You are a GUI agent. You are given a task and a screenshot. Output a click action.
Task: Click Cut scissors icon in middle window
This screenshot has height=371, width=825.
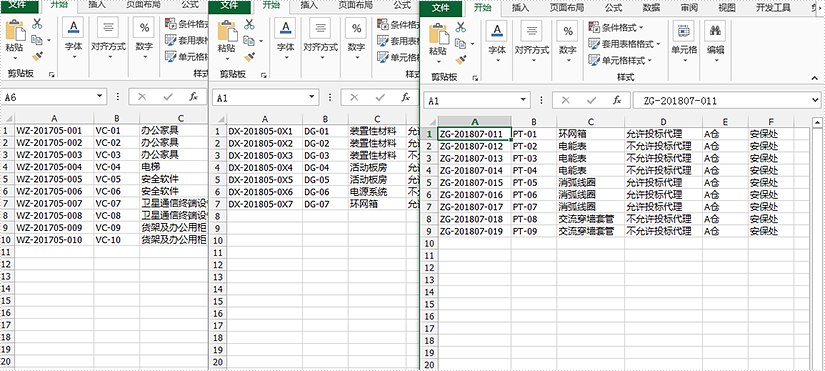tap(249, 24)
